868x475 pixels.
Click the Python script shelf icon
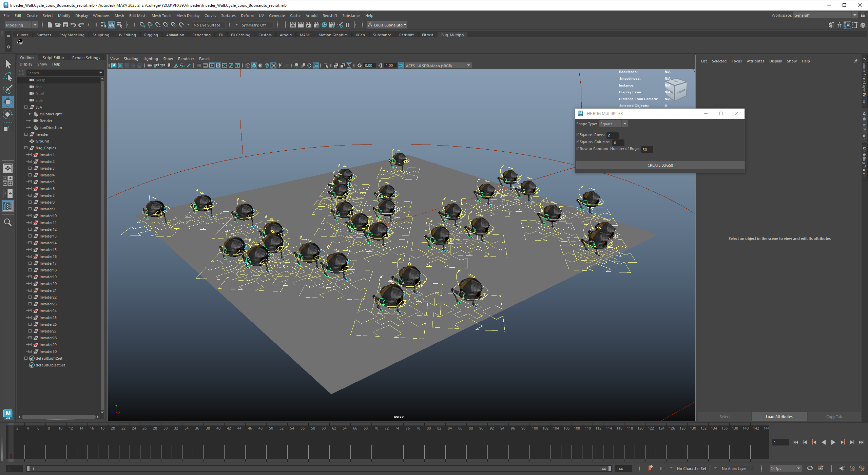[20, 42]
